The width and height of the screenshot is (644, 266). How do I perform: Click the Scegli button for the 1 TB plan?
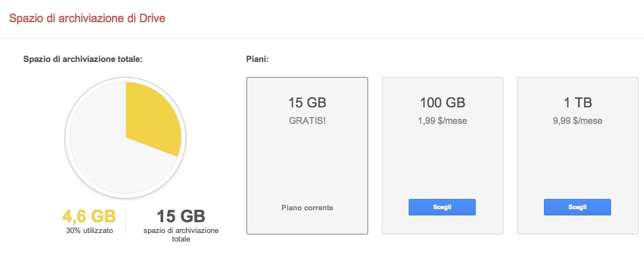pos(577,207)
